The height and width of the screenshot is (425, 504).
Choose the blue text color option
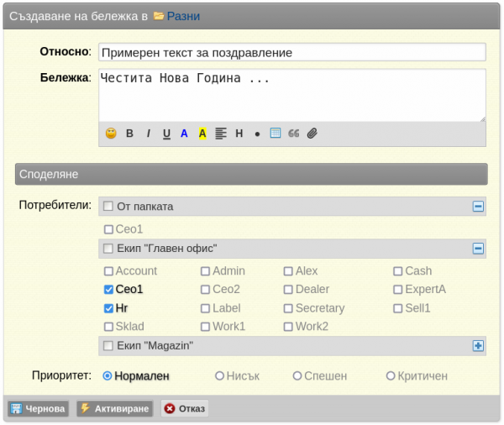[184, 134]
